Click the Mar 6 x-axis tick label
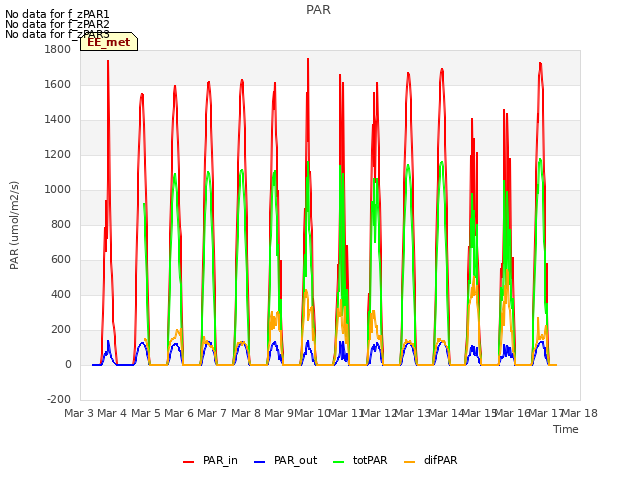The image size is (640, 480). [x=179, y=413]
